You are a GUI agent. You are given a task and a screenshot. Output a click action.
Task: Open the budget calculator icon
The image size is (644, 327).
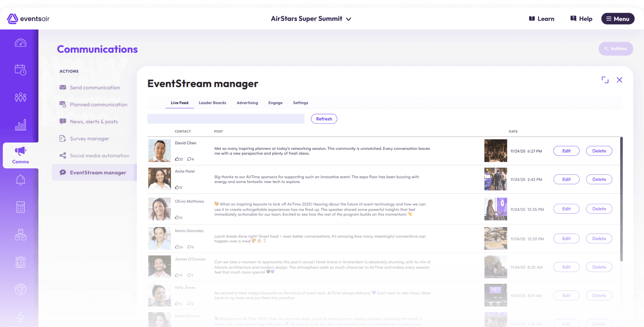coord(20,207)
